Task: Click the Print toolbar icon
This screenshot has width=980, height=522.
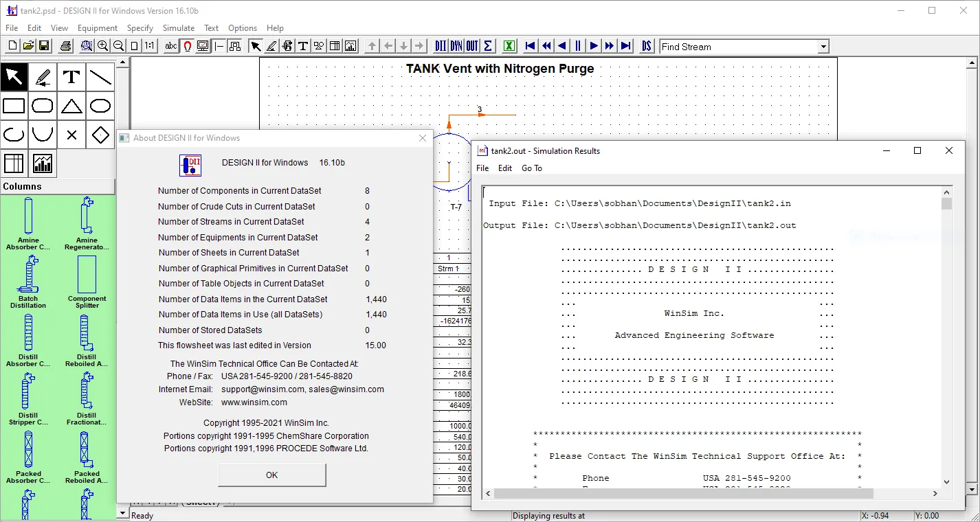Action: 65,46
